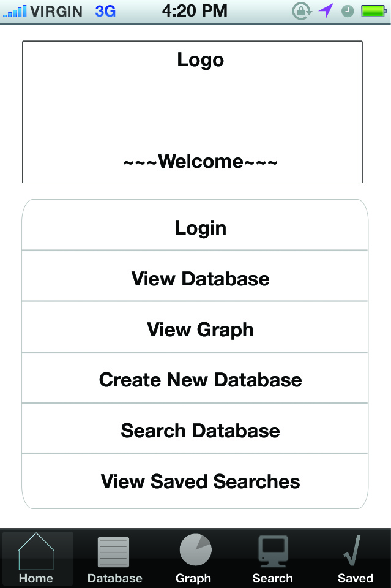Select the location arrow in the status bar
The width and height of the screenshot is (391, 588).
(326, 10)
